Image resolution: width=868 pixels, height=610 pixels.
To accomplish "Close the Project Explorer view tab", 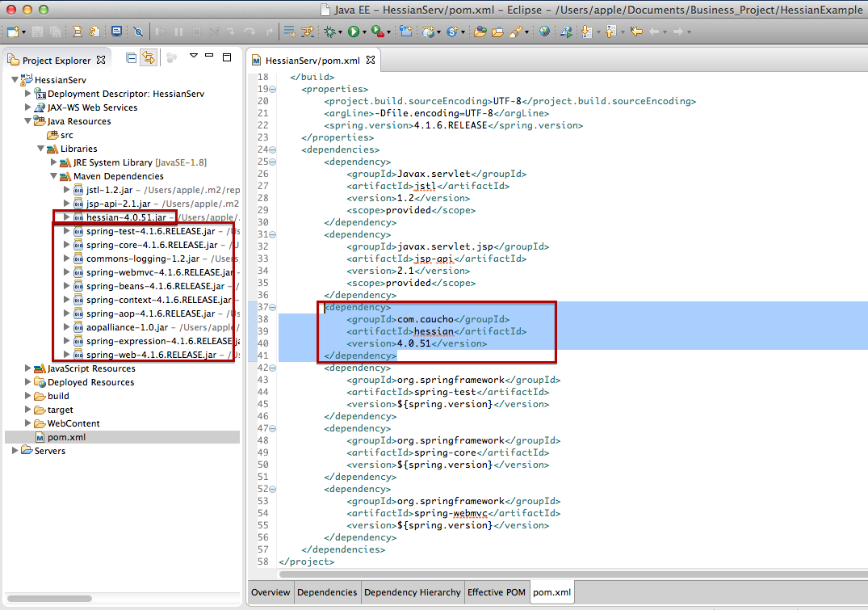I will pos(101,60).
